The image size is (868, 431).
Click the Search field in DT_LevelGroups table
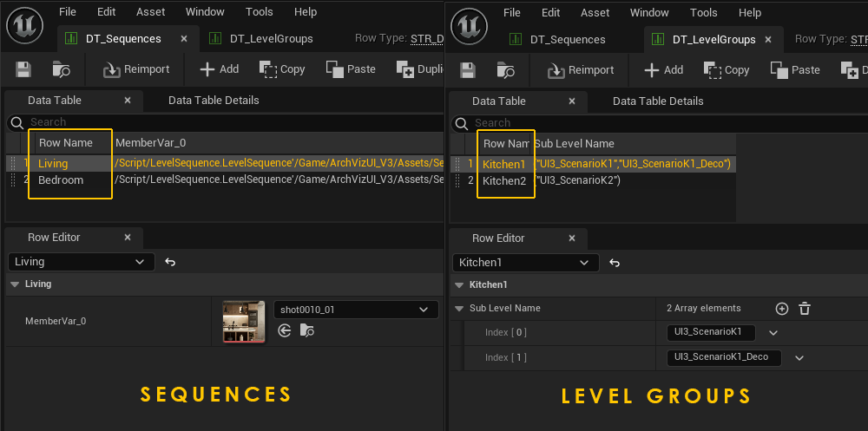pos(660,123)
